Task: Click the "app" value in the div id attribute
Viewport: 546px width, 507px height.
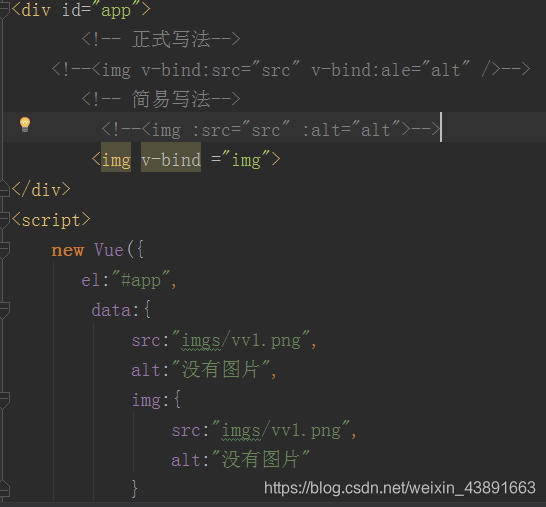Action: click(x=116, y=10)
